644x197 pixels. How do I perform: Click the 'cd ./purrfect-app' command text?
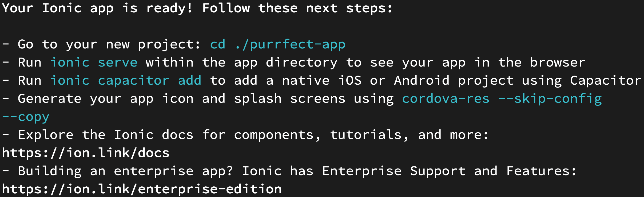[277, 44]
